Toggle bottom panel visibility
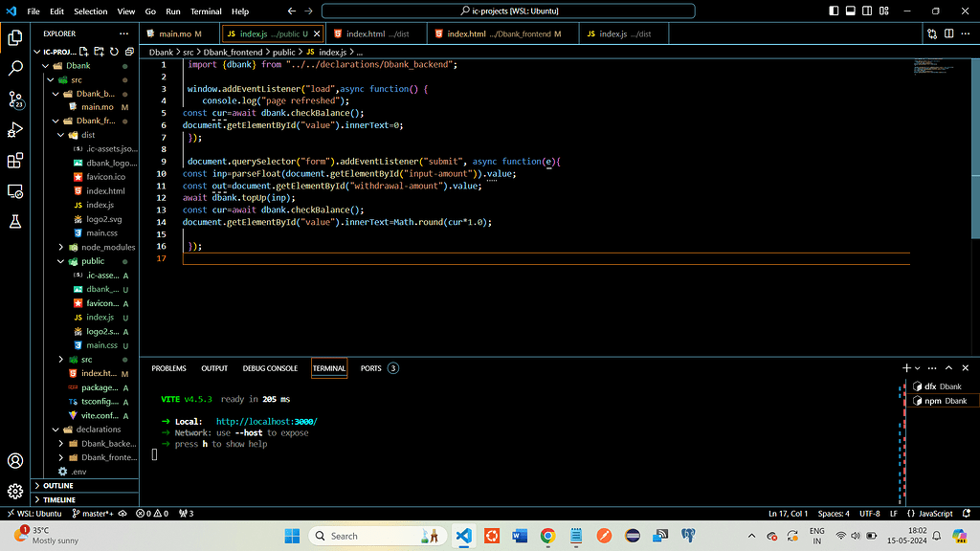The width and height of the screenshot is (980, 551). [x=851, y=11]
